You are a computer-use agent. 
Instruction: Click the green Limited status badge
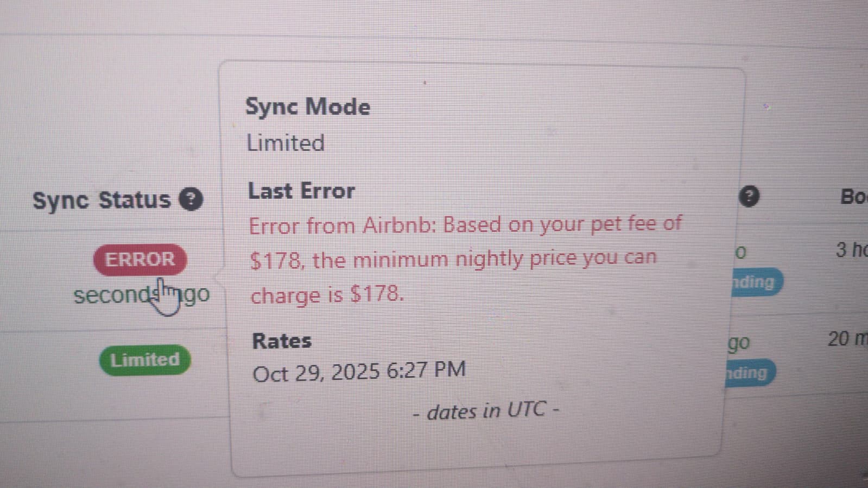[145, 359]
